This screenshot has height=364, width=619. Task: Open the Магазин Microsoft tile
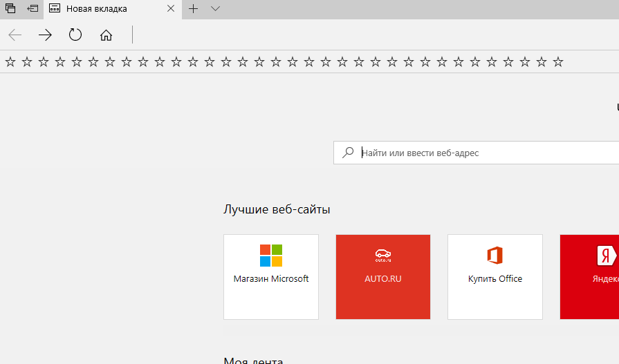pos(271,277)
